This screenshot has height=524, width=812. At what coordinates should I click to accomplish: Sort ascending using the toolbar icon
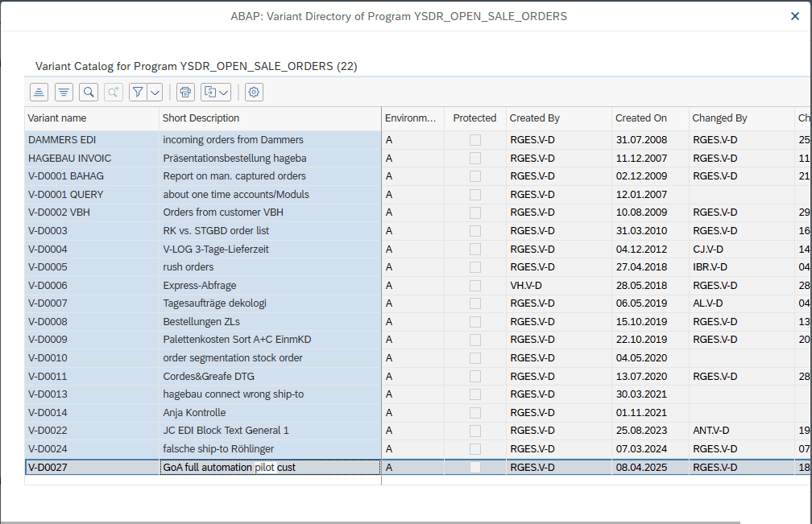(39, 92)
